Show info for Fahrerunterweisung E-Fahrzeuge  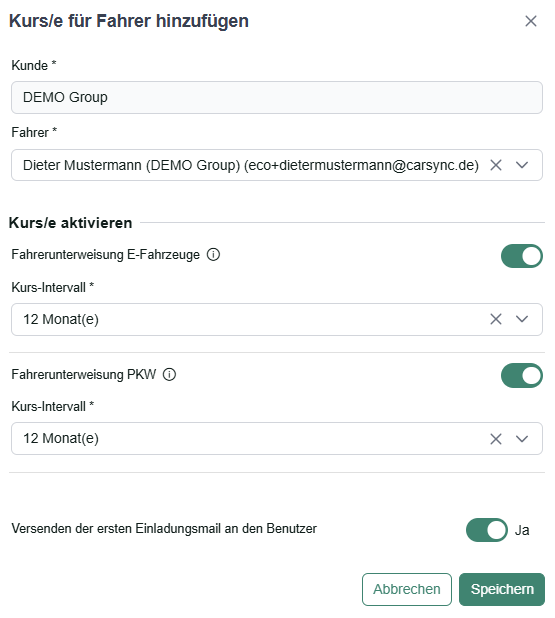(x=213, y=255)
